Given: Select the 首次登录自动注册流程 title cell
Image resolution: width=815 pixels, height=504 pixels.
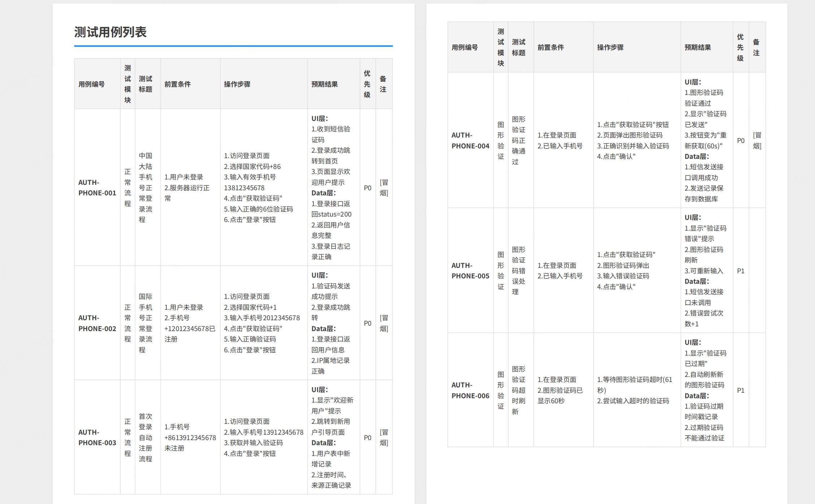Looking at the screenshot, I should (146, 438).
